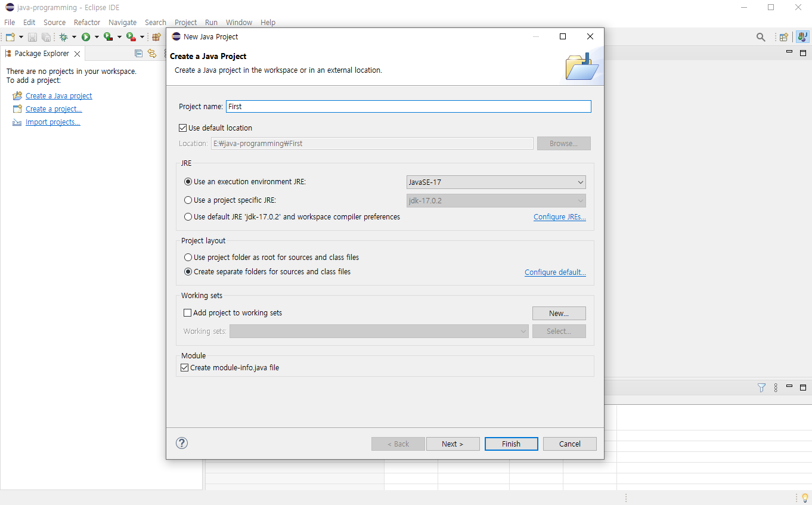812x505 pixels.
Task: Select the Java perspective icon
Action: coord(802,37)
